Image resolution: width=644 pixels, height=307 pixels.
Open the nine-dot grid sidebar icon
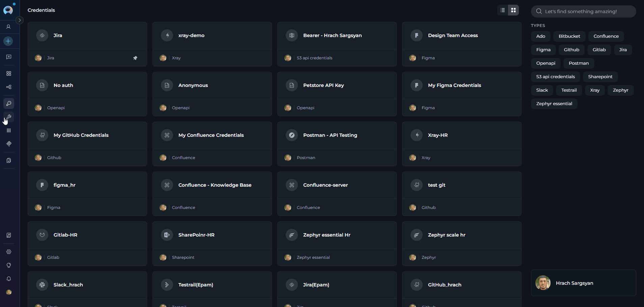coord(9,130)
